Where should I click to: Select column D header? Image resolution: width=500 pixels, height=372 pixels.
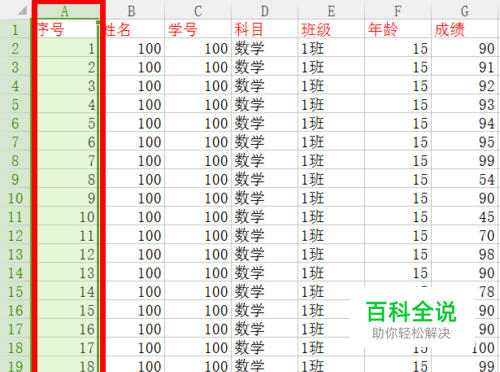(x=265, y=11)
